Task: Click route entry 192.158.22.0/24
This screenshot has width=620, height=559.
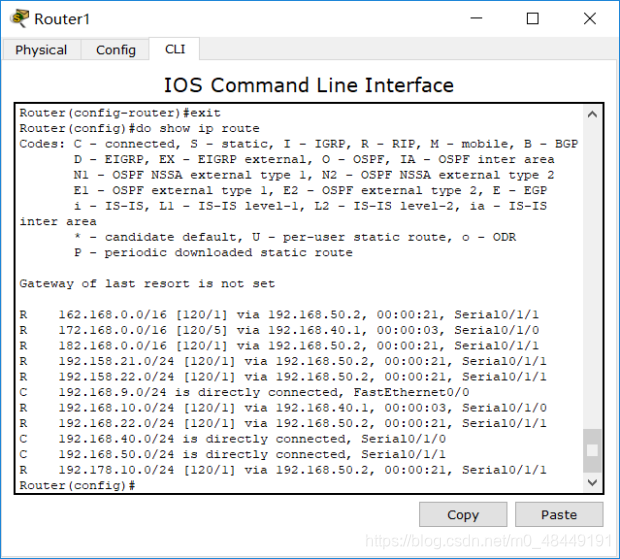Action: click(x=283, y=377)
